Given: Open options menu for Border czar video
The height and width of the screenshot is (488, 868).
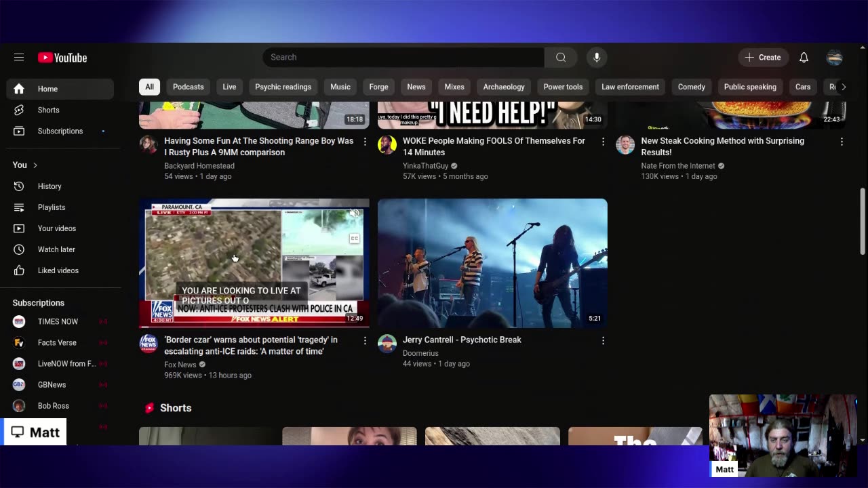Looking at the screenshot, I should click(365, 340).
